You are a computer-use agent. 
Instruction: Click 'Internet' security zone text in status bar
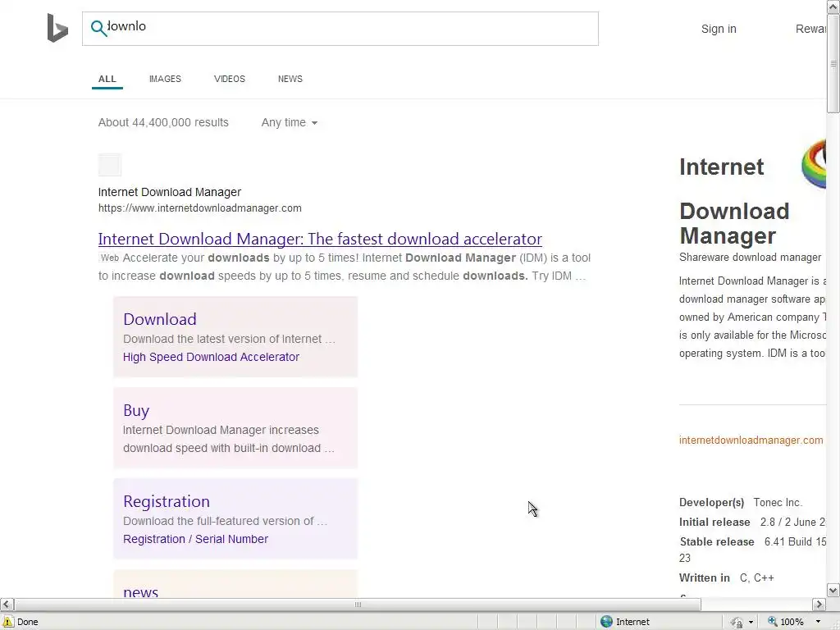tap(632, 622)
